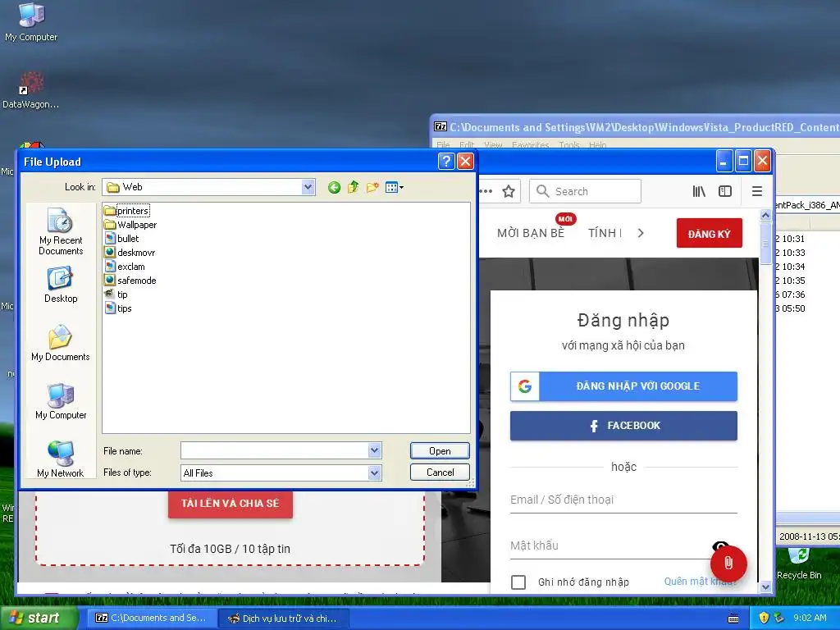Click the help question mark in File Upload
The height and width of the screenshot is (630, 840).
coord(446,162)
